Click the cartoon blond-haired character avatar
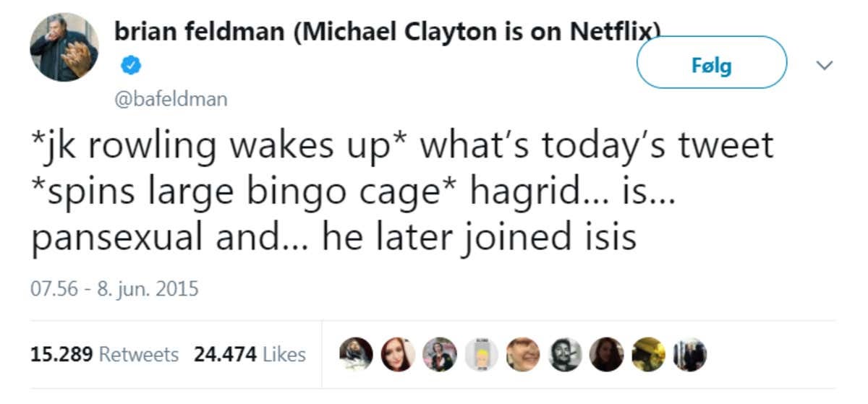 (x=482, y=354)
